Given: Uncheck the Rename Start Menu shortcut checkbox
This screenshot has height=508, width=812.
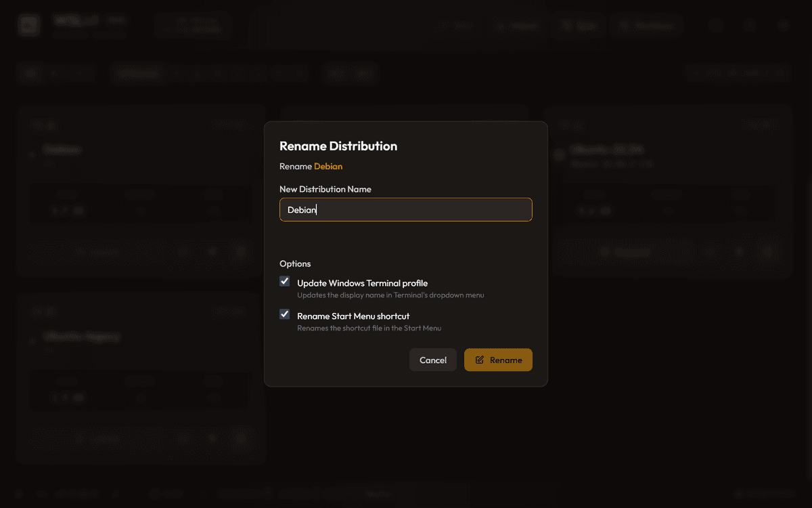Looking at the screenshot, I should pos(285,314).
